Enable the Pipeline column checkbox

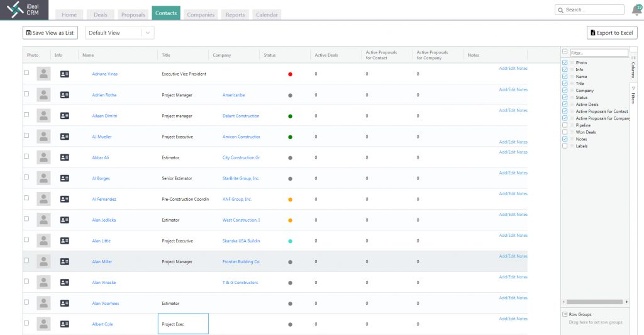click(x=565, y=125)
